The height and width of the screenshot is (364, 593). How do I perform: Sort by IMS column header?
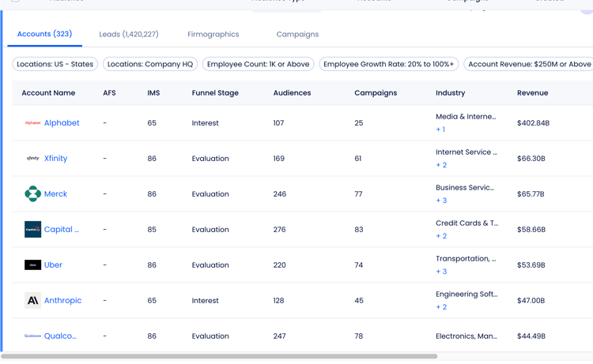point(153,93)
